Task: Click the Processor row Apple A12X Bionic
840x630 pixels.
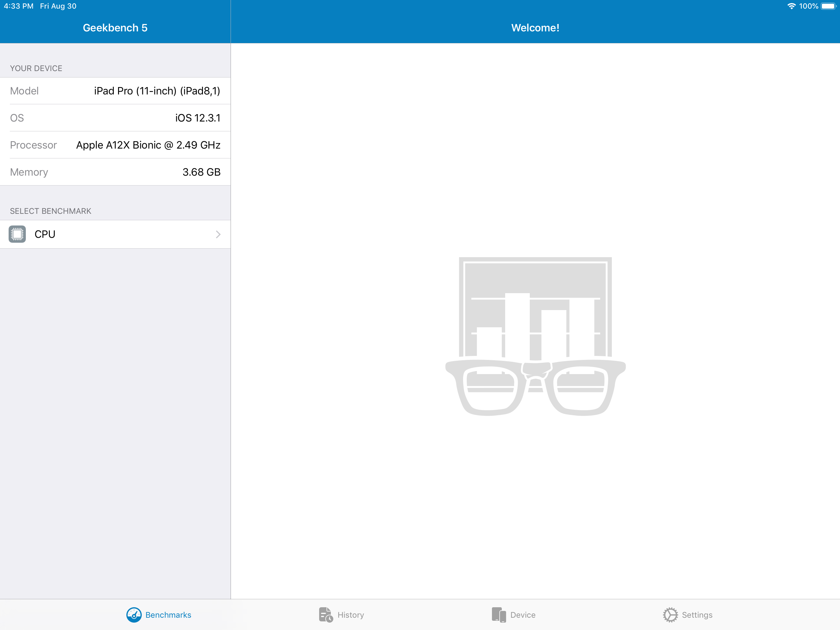Action: tap(148, 145)
